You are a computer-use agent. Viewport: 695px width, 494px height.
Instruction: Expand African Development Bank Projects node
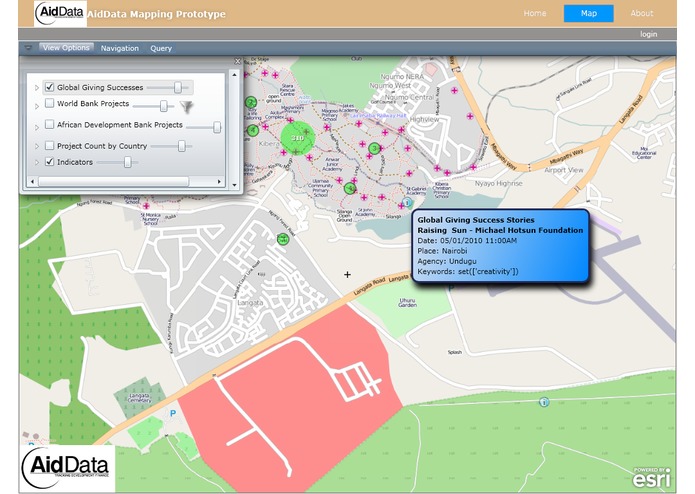tap(37, 128)
